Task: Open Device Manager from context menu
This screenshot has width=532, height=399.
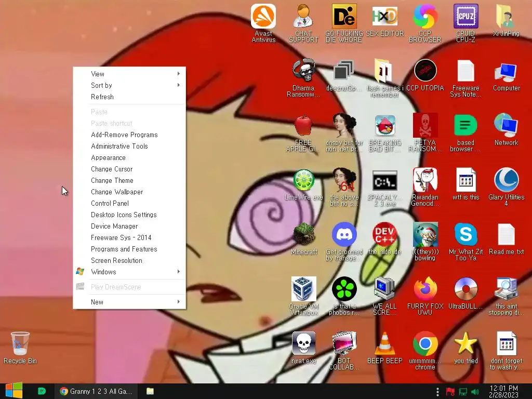Action: [129, 226]
